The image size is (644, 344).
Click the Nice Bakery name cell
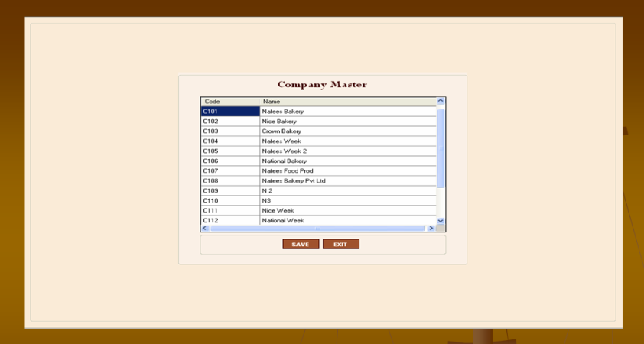coord(348,121)
